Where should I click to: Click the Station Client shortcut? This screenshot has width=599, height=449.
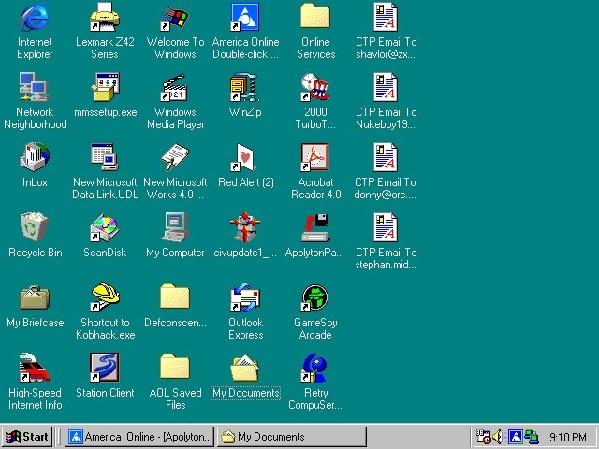click(x=105, y=368)
